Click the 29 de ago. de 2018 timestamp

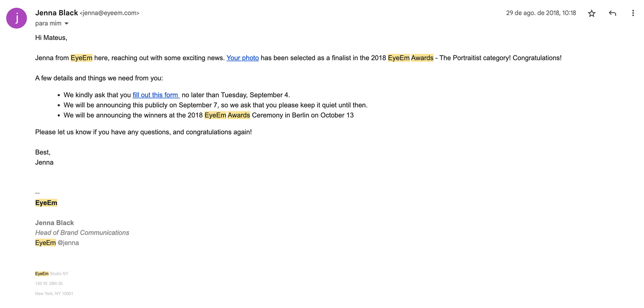tap(541, 13)
